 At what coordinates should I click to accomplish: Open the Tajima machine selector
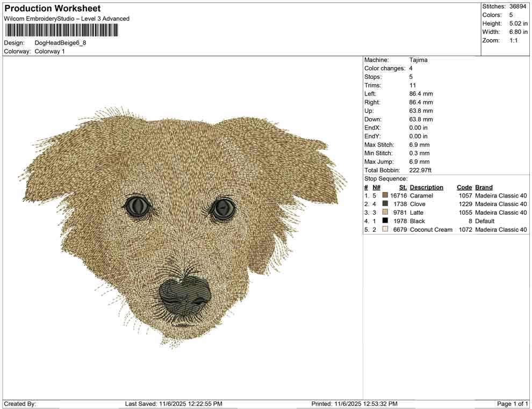(418, 60)
